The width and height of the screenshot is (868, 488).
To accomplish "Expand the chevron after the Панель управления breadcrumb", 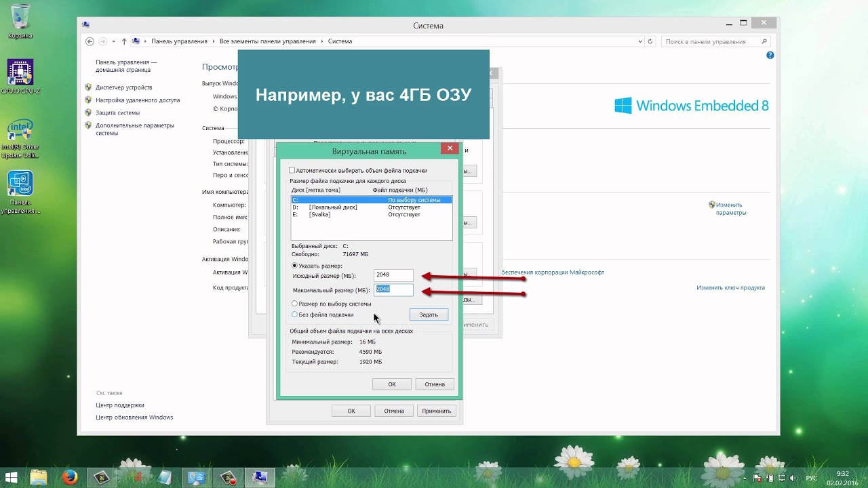I will [214, 41].
